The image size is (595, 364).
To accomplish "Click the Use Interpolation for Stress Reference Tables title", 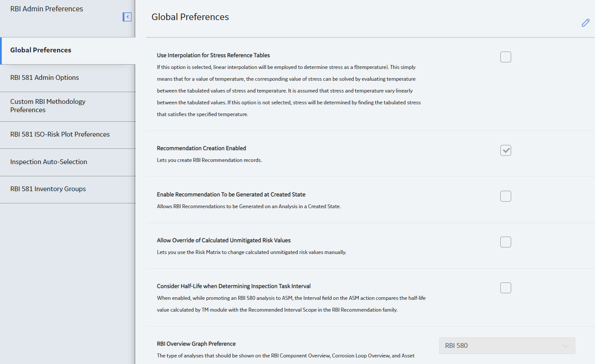I will click(x=213, y=55).
